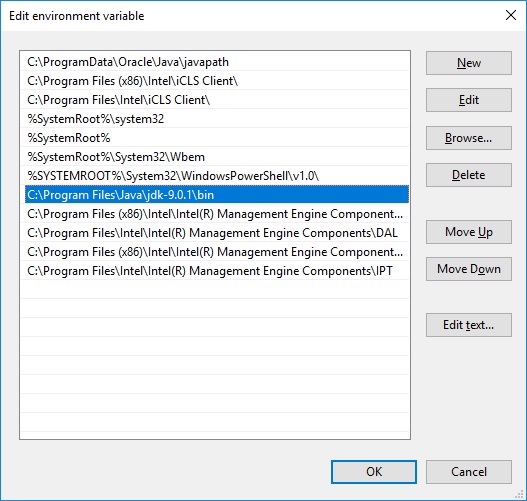
Task: Click the Edit button
Action: pos(469,100)
